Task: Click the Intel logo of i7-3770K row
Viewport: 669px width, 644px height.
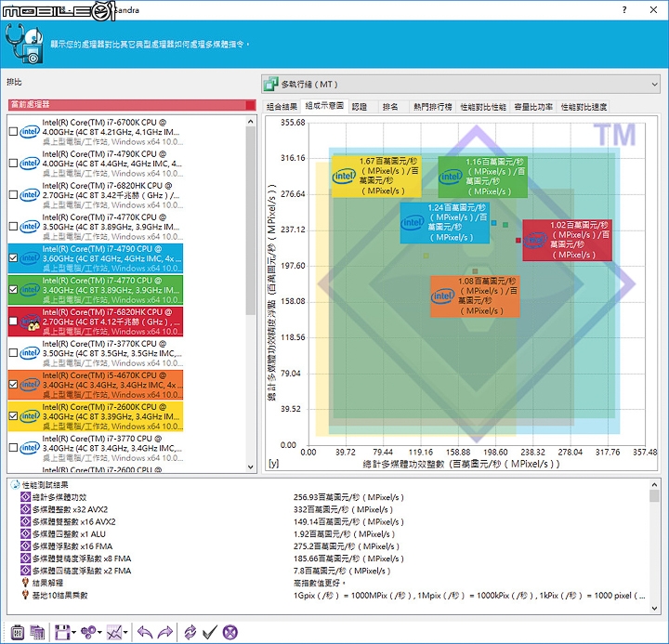Action: [x=30, y=352]
